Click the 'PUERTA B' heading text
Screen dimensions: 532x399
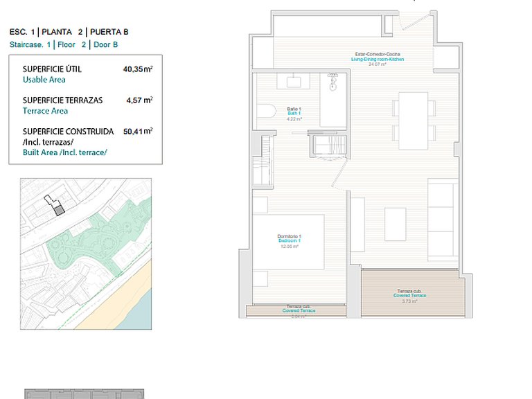109,32
